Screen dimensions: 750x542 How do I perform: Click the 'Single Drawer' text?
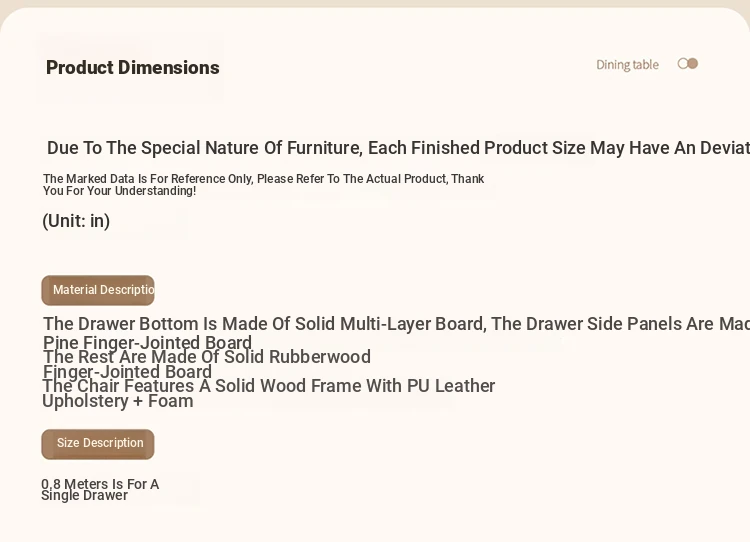tap(84, 496)
